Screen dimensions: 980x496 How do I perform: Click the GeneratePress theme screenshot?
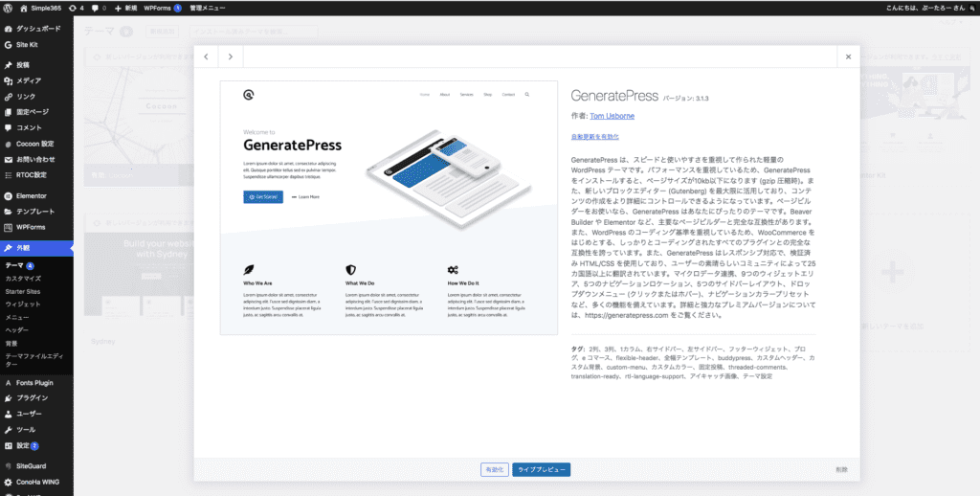coord(389,208)
